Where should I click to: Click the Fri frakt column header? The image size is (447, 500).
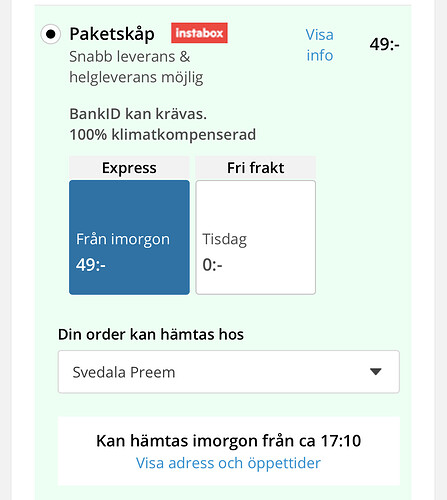256,168
